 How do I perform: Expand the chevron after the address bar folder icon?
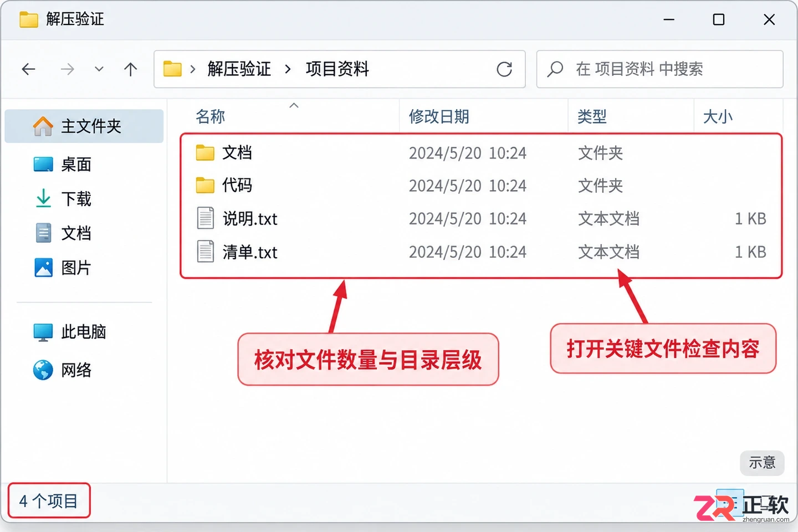pyautogui.click(x=192, y=69)
